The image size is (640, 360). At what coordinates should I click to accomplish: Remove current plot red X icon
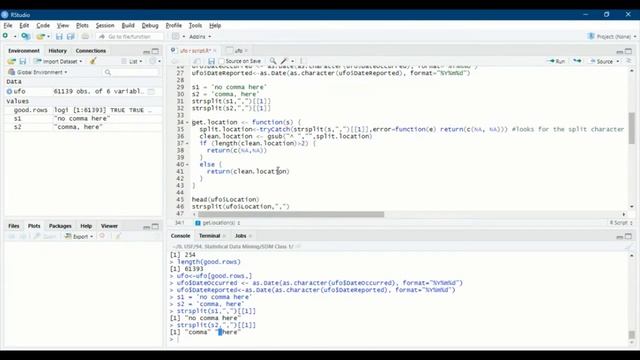coord(102,236)
